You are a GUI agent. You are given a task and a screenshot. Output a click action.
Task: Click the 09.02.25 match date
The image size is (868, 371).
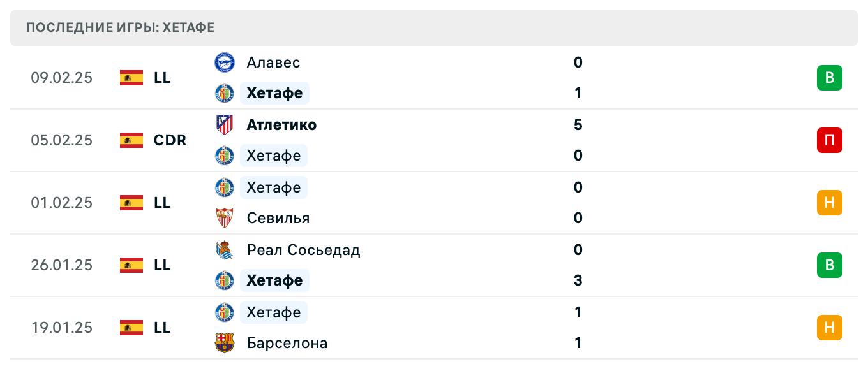62,78
